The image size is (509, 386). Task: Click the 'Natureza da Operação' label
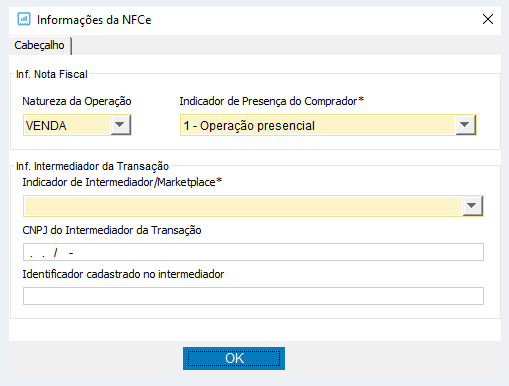coord(77,101)
